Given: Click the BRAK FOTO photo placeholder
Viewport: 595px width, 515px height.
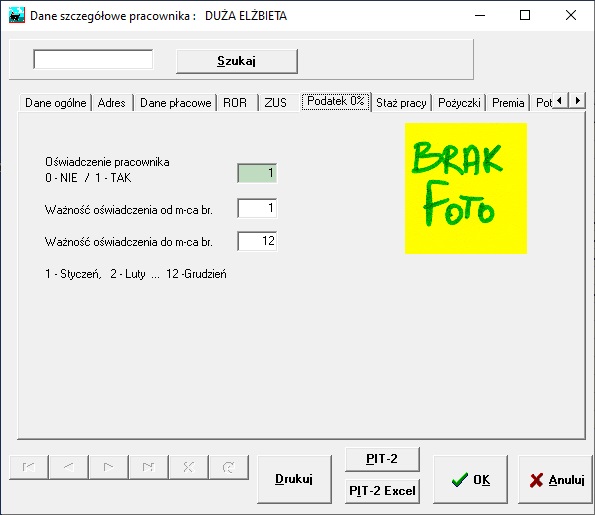Looking at the screenshot, I should click(x=466, y=188).
